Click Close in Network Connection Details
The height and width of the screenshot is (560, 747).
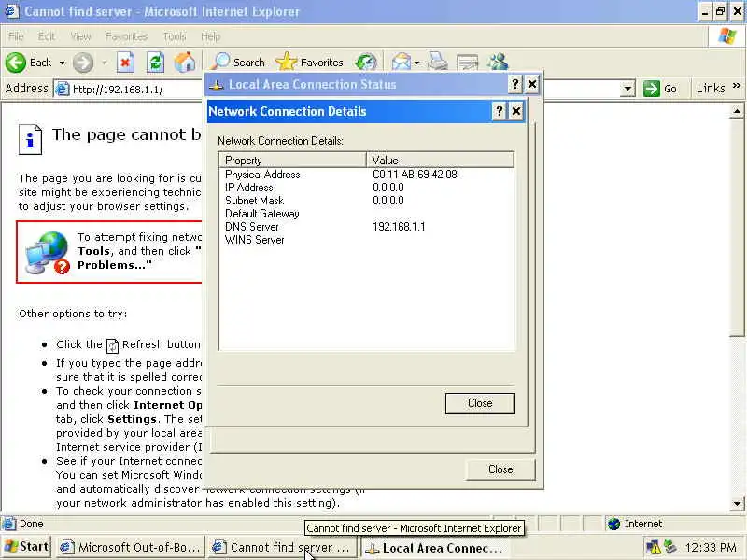[480, 403]
